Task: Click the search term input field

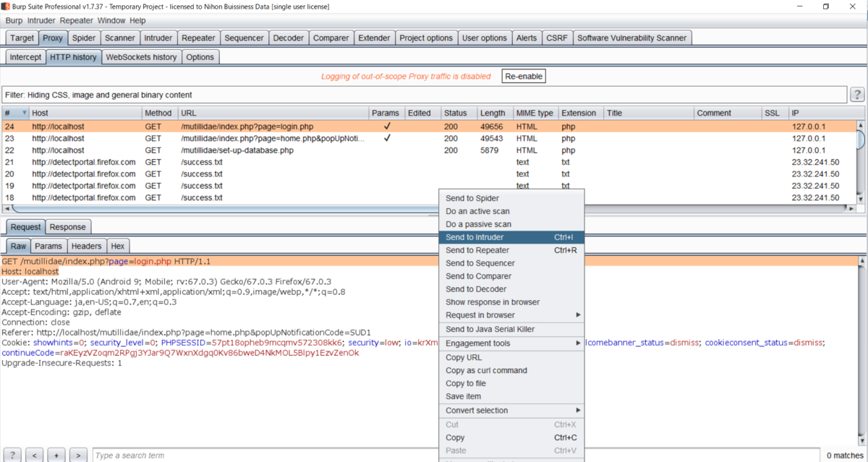Action: pyautogui.click(x=455, y=455)
